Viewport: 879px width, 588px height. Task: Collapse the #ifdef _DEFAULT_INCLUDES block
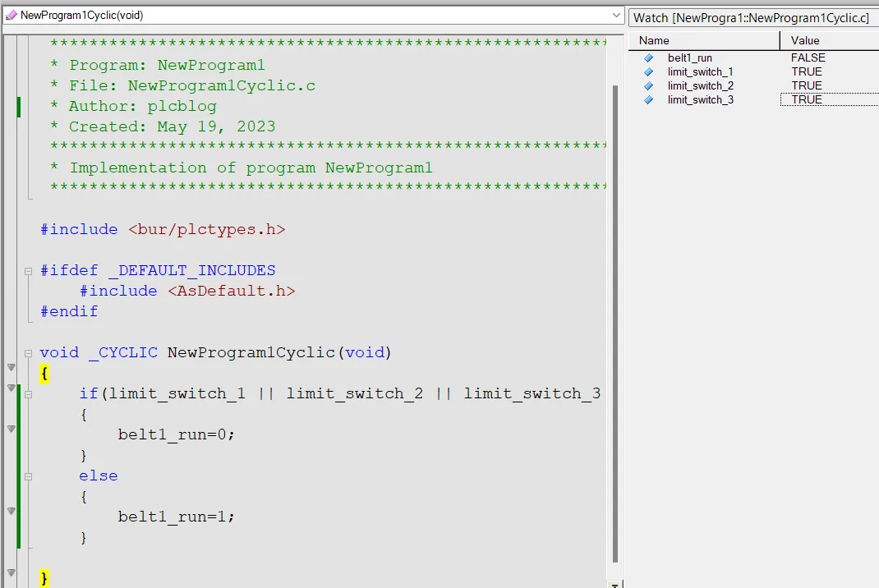(29, 271)
